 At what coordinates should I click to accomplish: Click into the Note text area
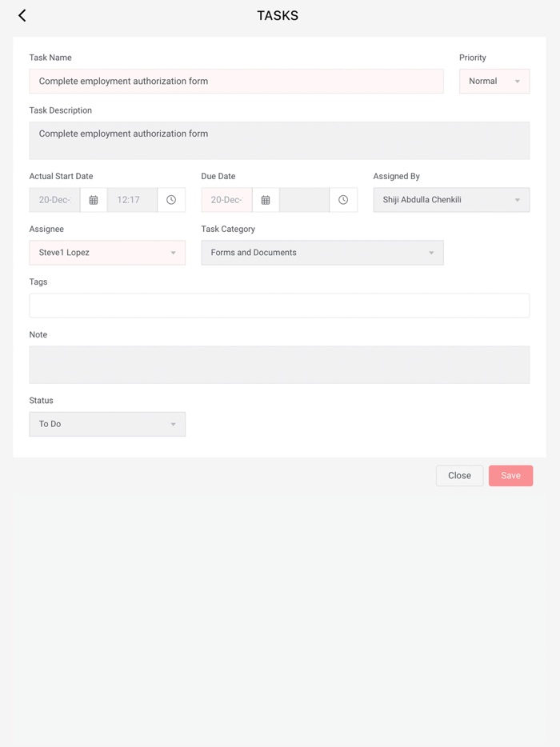[279, 365]
